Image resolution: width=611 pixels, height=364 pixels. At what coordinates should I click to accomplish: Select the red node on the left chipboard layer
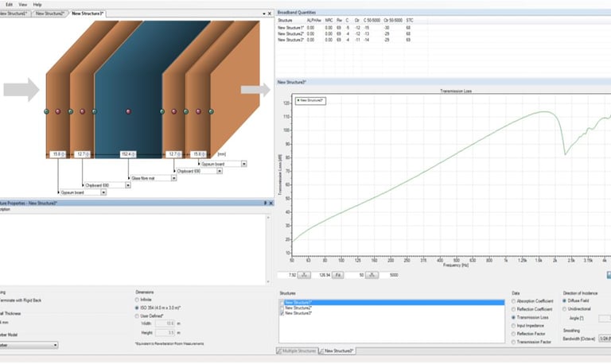[82, 111]
